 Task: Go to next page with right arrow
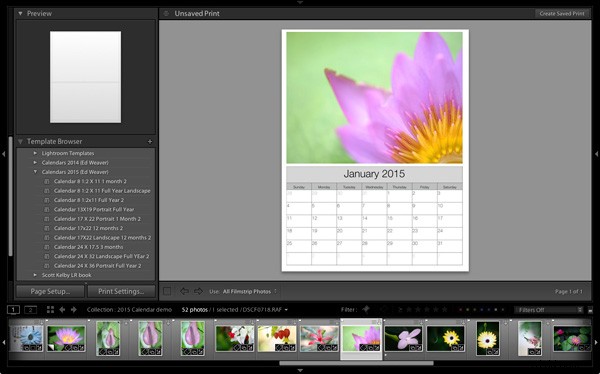pyautogui.click(x=198, y=291)
